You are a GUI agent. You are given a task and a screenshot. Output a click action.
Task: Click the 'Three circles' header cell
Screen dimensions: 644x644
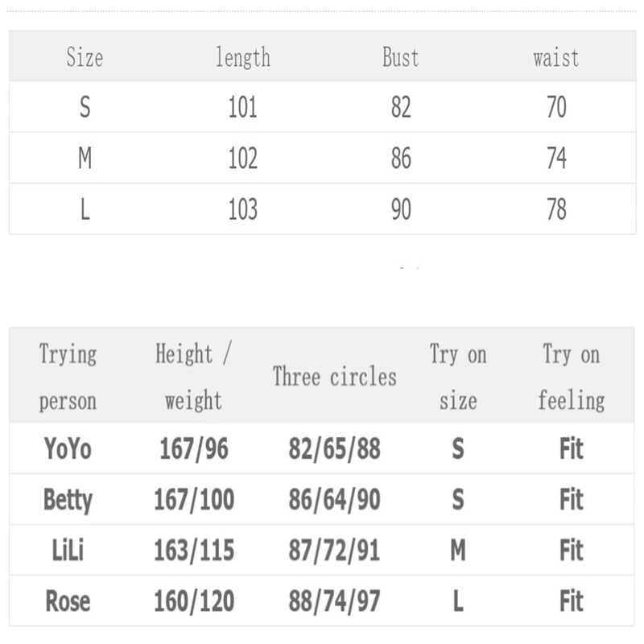[x=334, y=377]
